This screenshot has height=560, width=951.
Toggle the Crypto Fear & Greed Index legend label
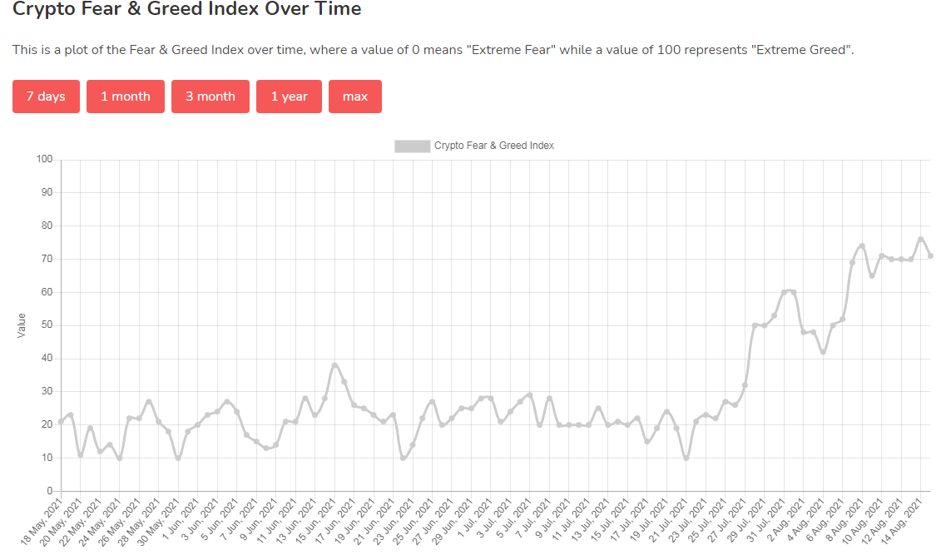[x=493, y=146]
